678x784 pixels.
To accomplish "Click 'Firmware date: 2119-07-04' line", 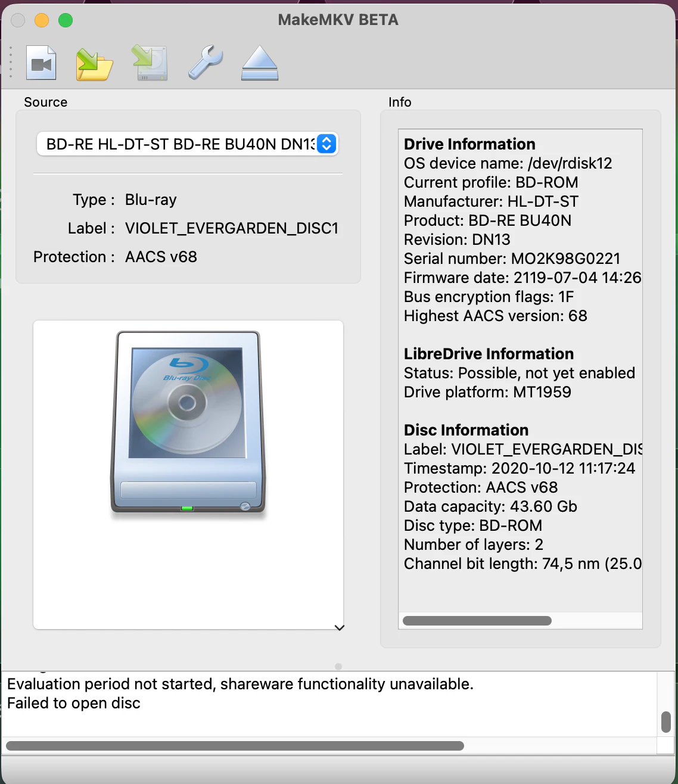I will point(523,278).
